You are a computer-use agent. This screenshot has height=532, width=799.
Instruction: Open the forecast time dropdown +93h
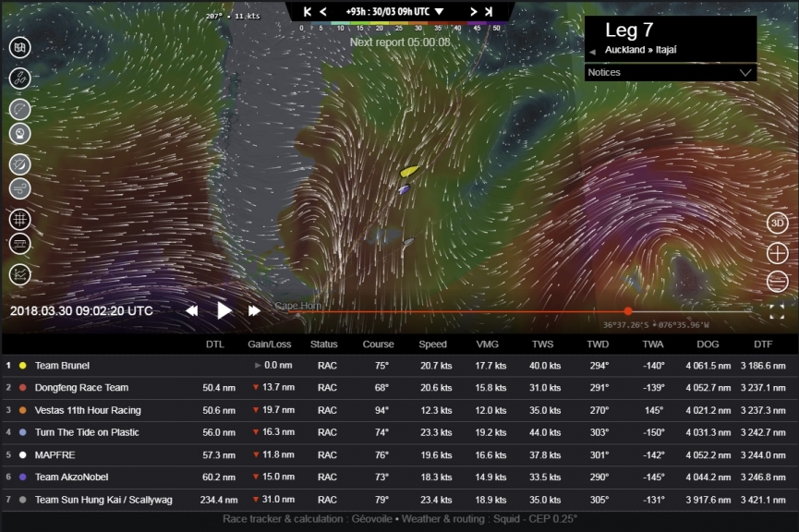coord(395,11)
